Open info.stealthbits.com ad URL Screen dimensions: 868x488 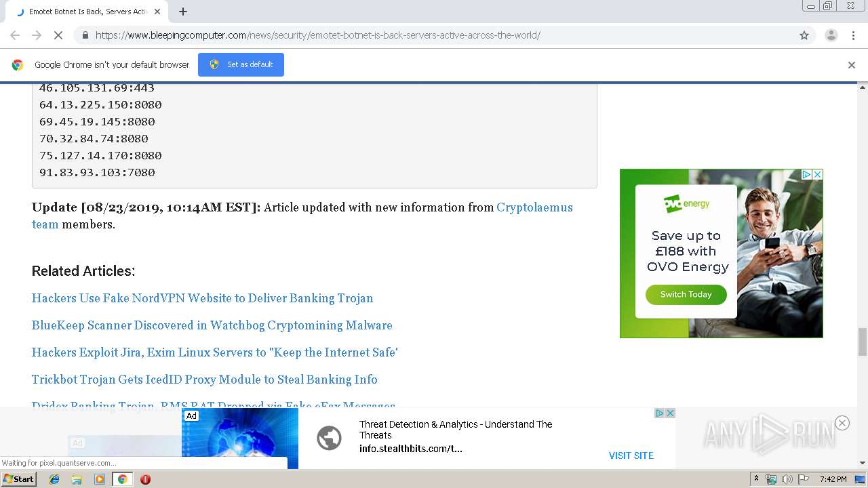(x=411, y=449)
